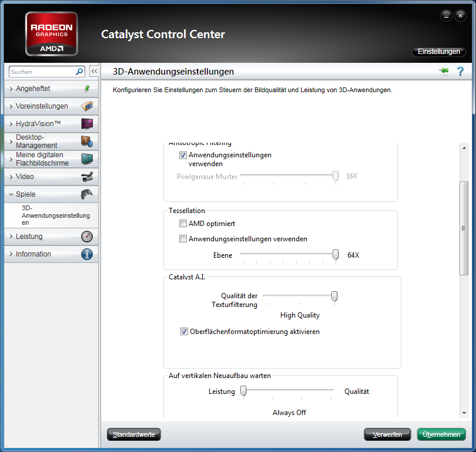
Task: Click the vertical refresh slider handle
Action: 243,391
